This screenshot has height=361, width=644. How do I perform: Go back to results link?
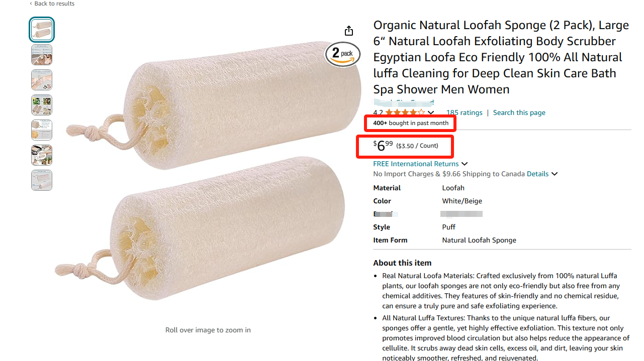[52, 4]
